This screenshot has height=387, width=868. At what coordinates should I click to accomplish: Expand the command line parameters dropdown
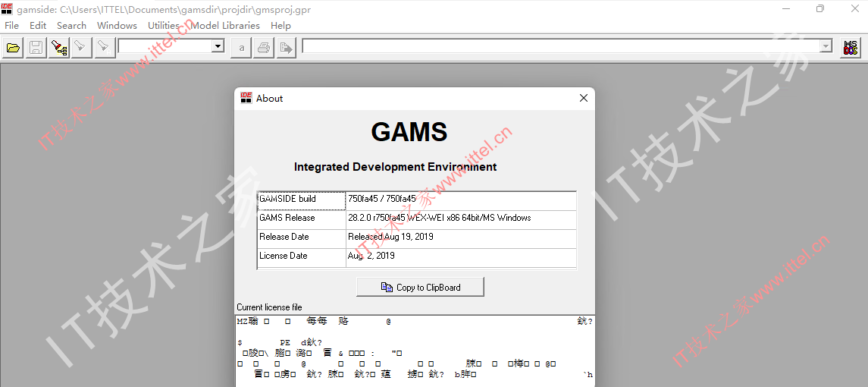(x=826, y=46)
